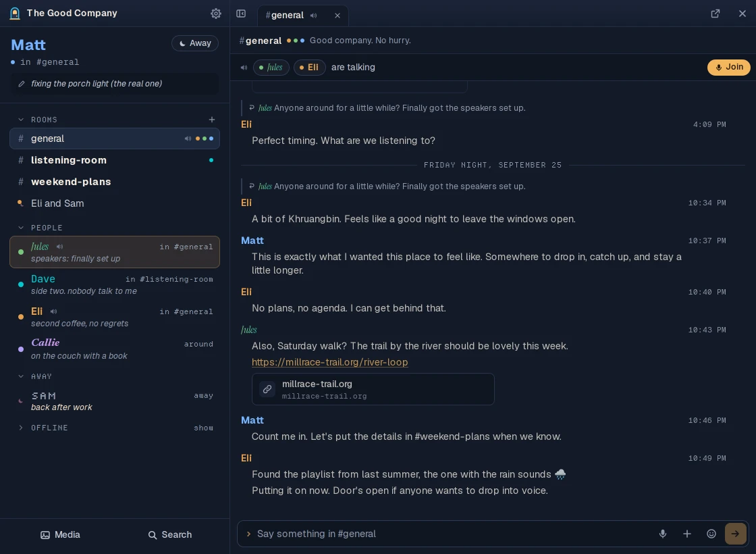Click the #general channel title in header

point(261,41)
